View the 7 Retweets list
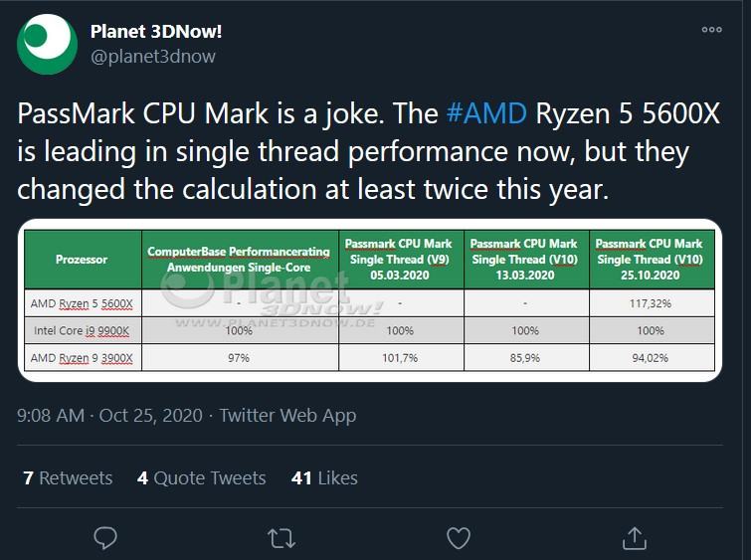The height and width of the screenshot is (560, 751). coord(68,477)
